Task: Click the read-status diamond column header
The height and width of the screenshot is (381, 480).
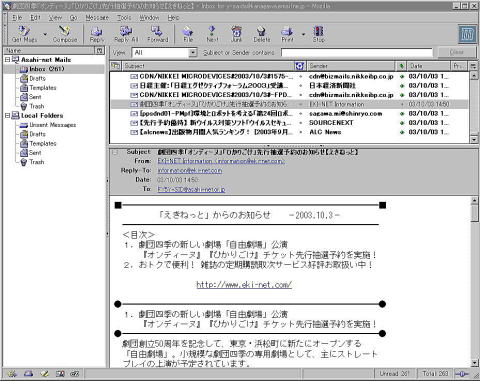Action: [402, 66]
